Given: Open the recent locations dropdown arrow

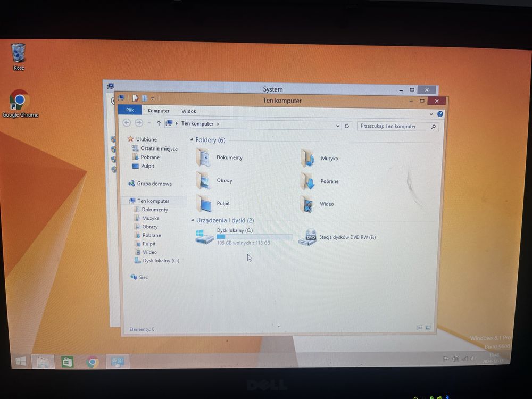Looking at the screenshot, I should pos(149,123).
